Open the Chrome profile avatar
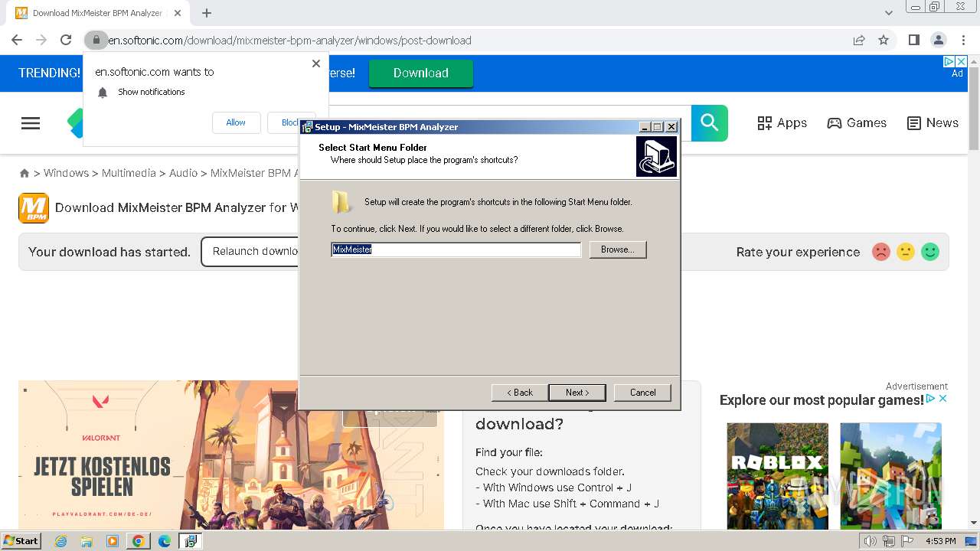The height and width of the screenshot is (551, 980). (938, 40)
